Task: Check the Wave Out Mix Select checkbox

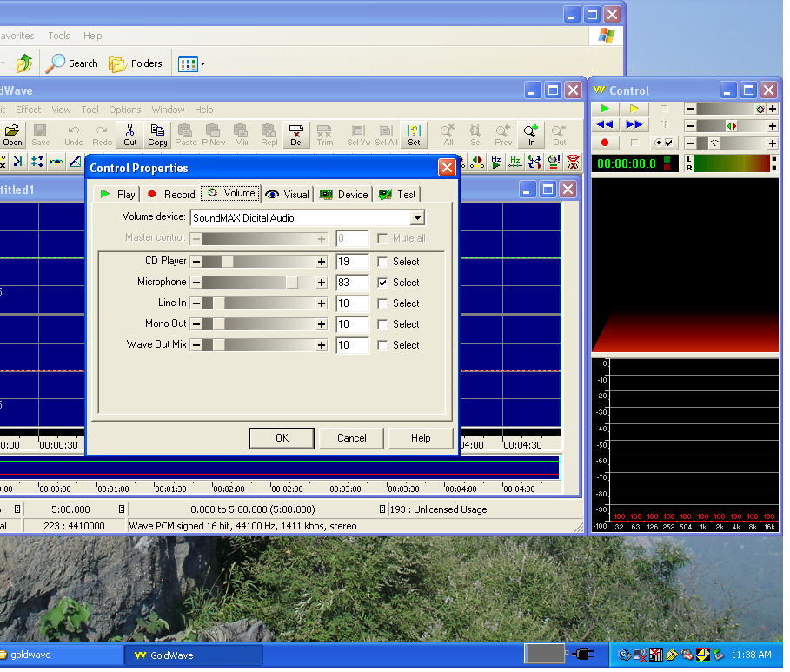Action: click(382, 345)
